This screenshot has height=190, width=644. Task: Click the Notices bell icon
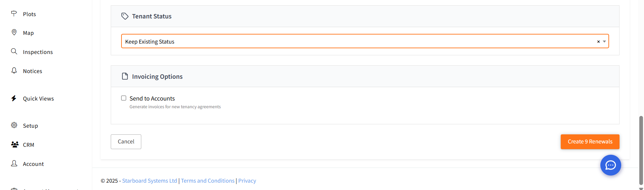[14, 70]
